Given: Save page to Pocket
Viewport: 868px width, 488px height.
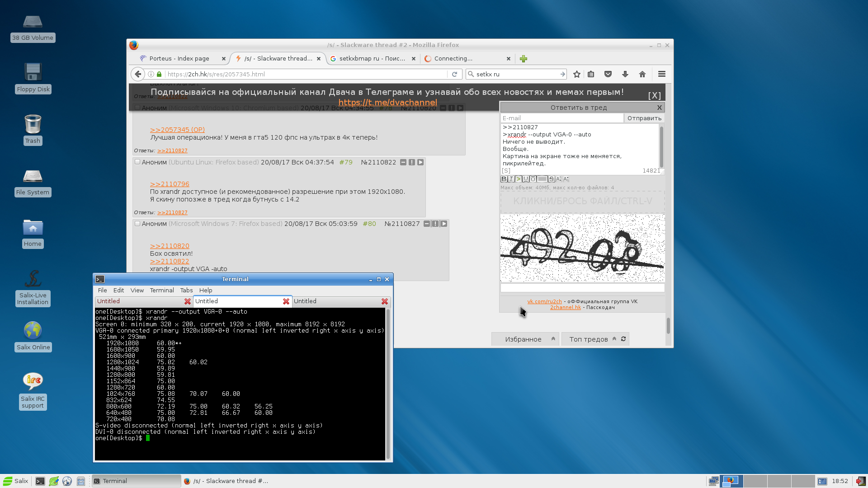Looking at the screenshot, I should [x=608, y=74].
